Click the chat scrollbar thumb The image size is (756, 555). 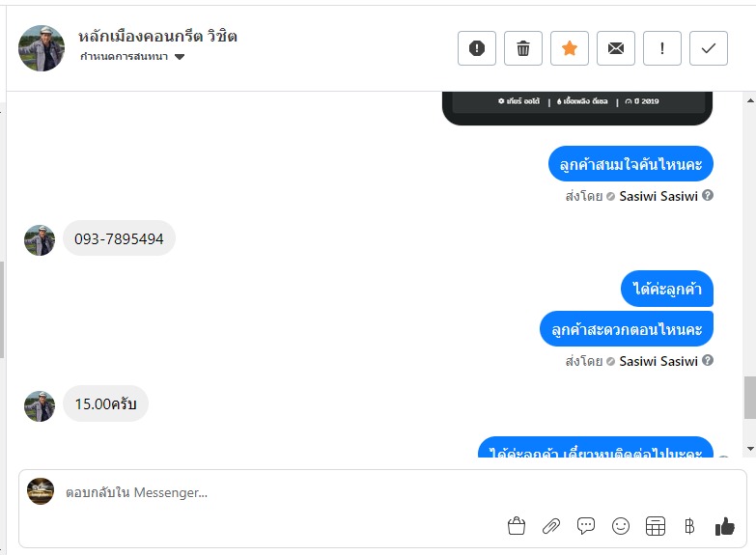point(750,398)
